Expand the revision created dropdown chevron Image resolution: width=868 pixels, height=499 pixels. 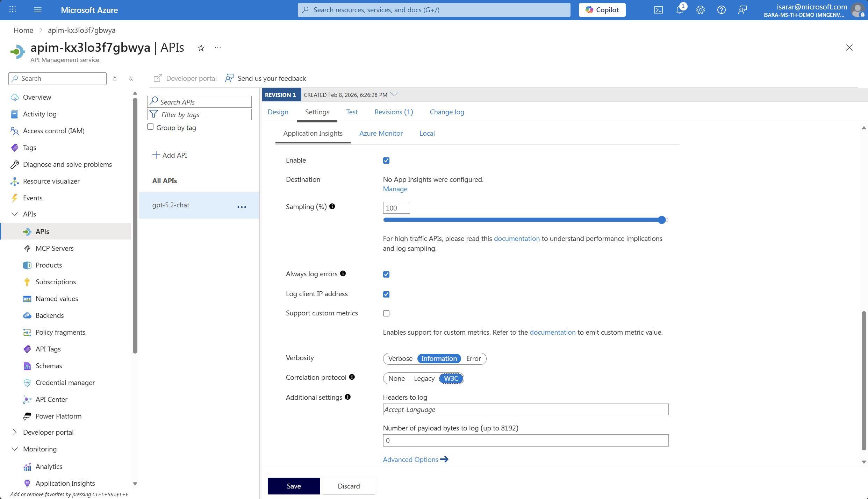click(394, 94)
